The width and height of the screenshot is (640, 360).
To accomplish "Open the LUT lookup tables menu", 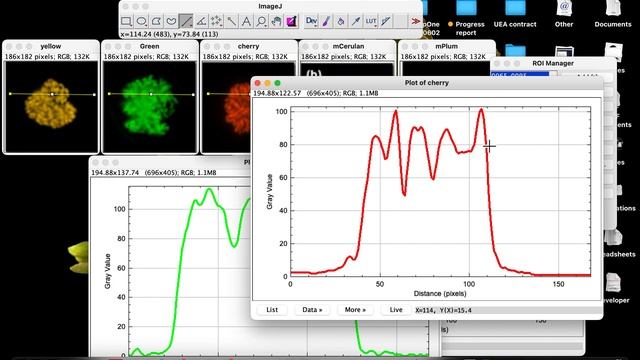I will (371, 21).
